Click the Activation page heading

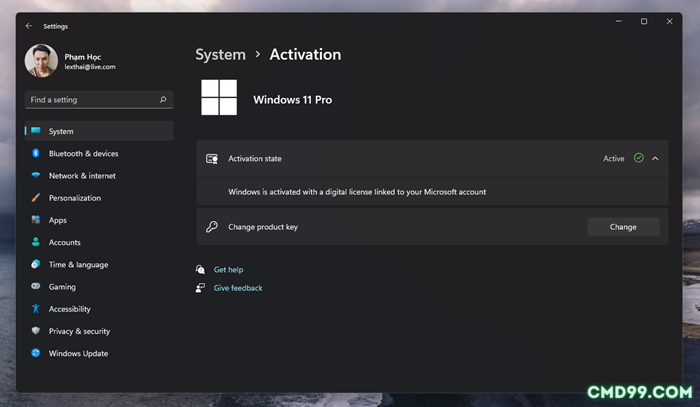click(305, 54)
